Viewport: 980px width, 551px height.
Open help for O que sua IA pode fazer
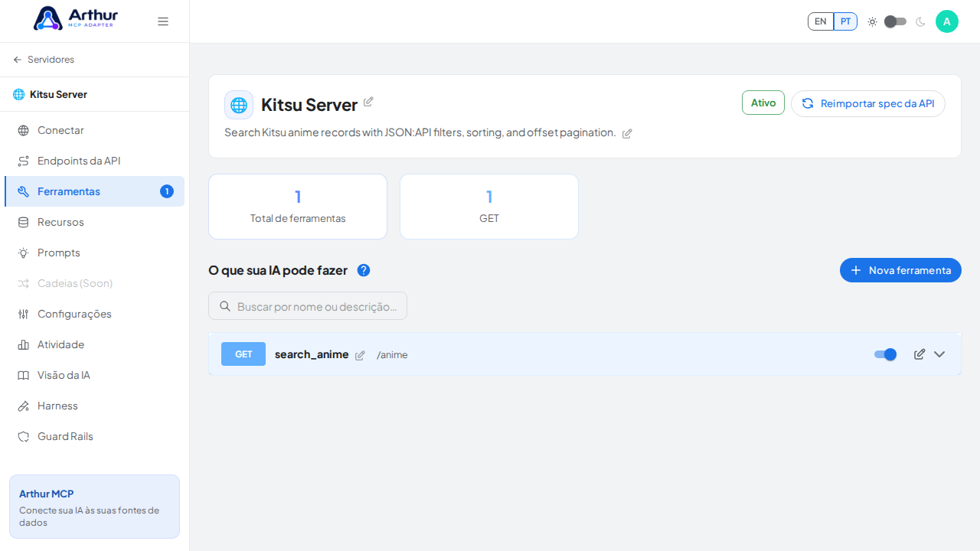click(364, 270)
